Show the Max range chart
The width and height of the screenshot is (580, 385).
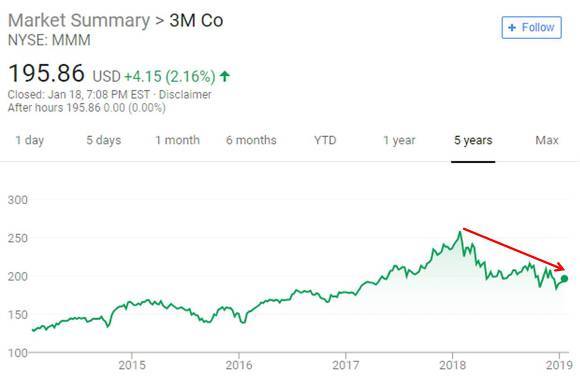tap(547, 140)
